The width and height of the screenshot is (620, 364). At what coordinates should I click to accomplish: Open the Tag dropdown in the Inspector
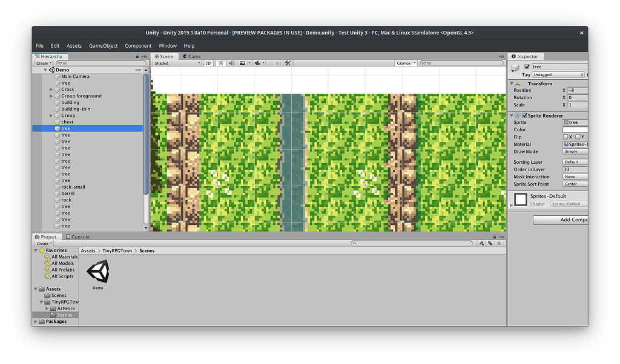558,74
